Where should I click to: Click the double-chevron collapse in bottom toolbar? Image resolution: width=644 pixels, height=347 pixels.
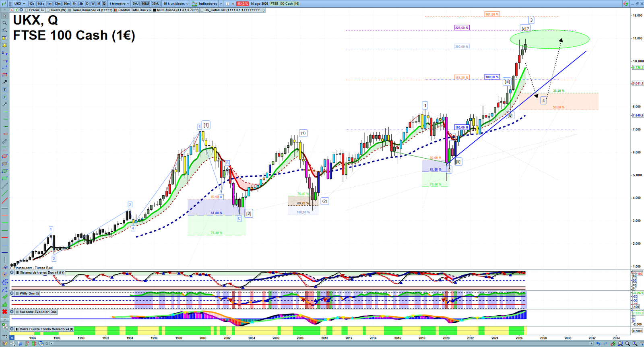47,344
